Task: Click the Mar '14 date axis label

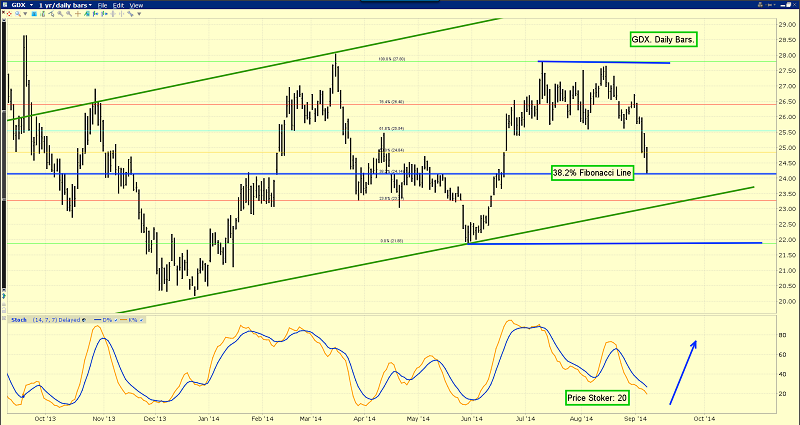Action: (311, 418)
